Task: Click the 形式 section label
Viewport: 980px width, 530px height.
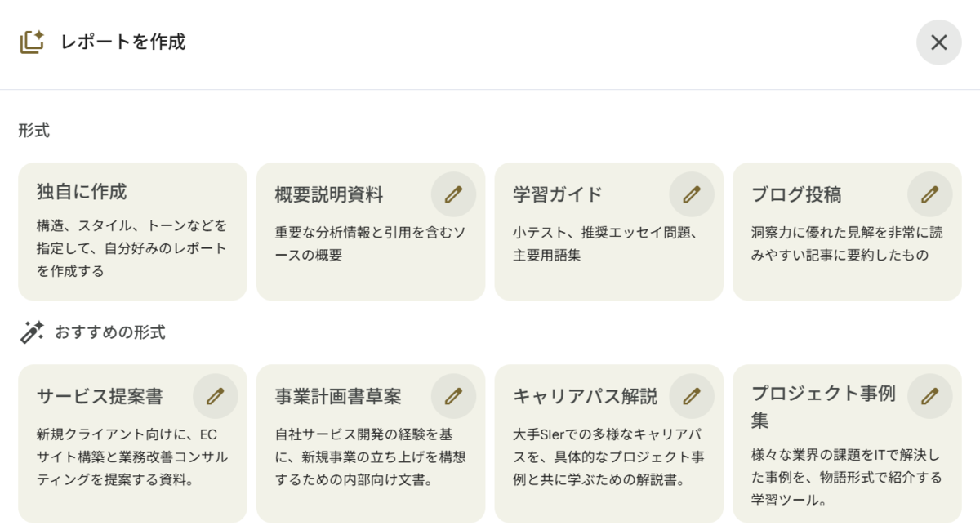Action: point(34,131)
